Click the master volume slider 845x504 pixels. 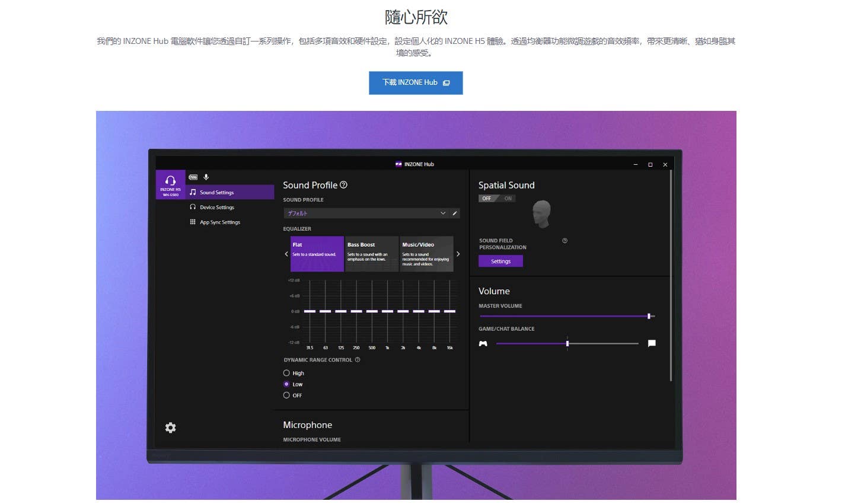(x=567, y=317)
